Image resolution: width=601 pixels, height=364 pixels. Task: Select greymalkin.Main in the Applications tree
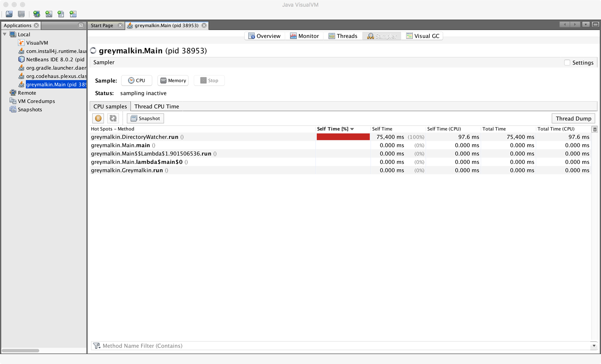pos(56,85)
